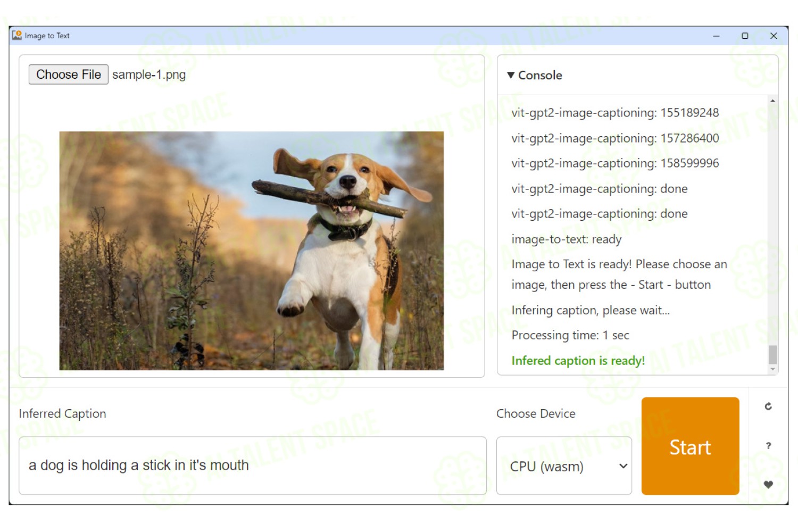This screenshot has height=532, width=798.
Task: Click 'Infering caption, please wait...' line
Action: tap(591, 310)
